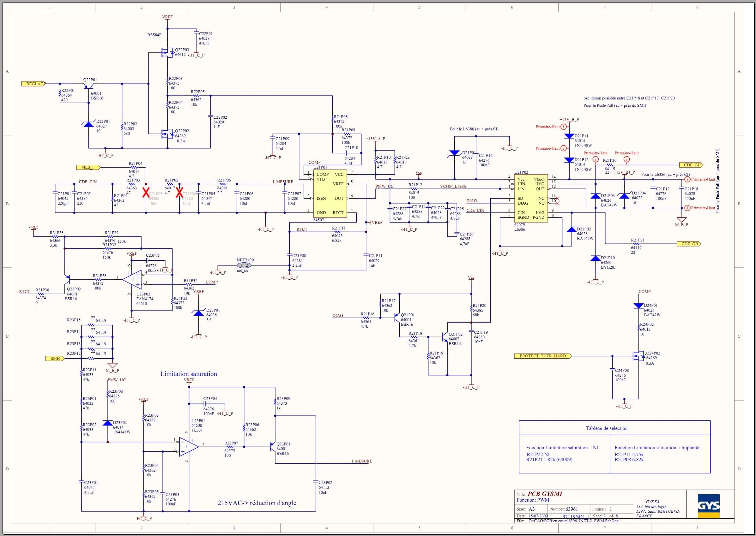This screenshot has width=756, height=536.
Task: Select the Q23P01 BSR16 transistor symbol
Action: click(273, 447)
